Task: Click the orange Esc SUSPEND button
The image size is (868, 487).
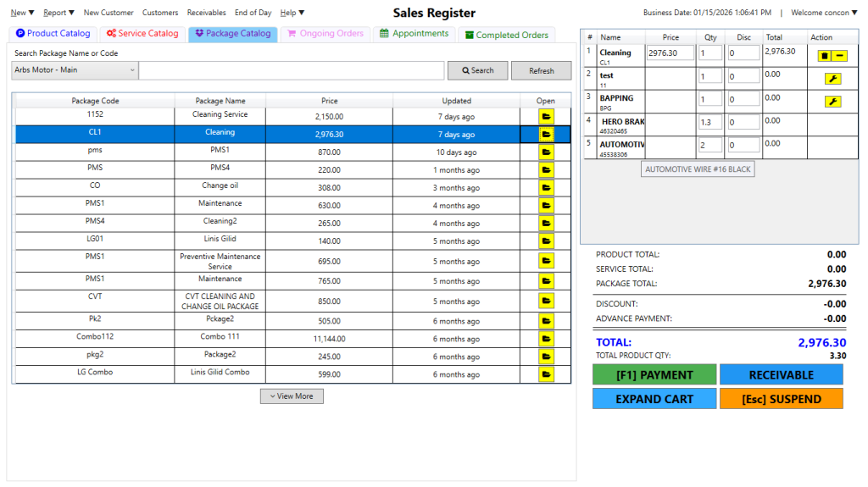Action: [781, 399]
